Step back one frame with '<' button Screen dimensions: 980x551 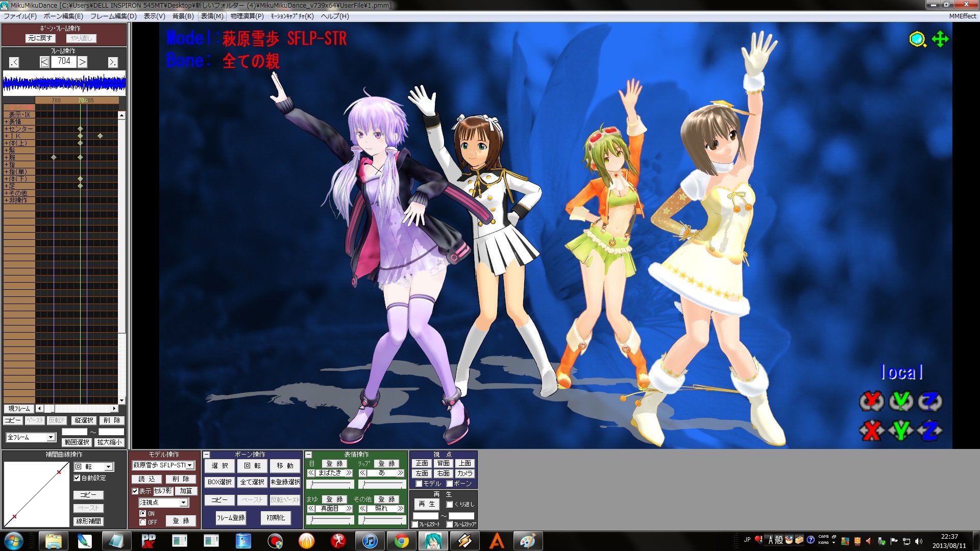(x=44, y=62)
